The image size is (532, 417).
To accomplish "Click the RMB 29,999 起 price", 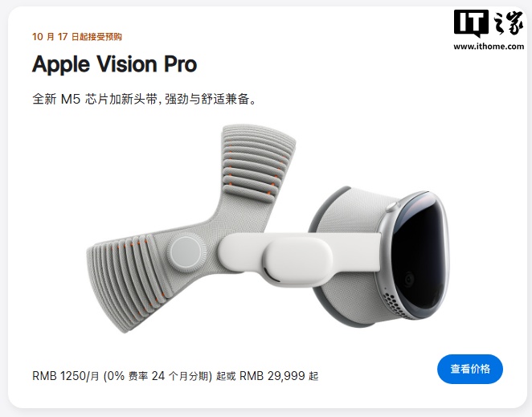I will [279, 376].
